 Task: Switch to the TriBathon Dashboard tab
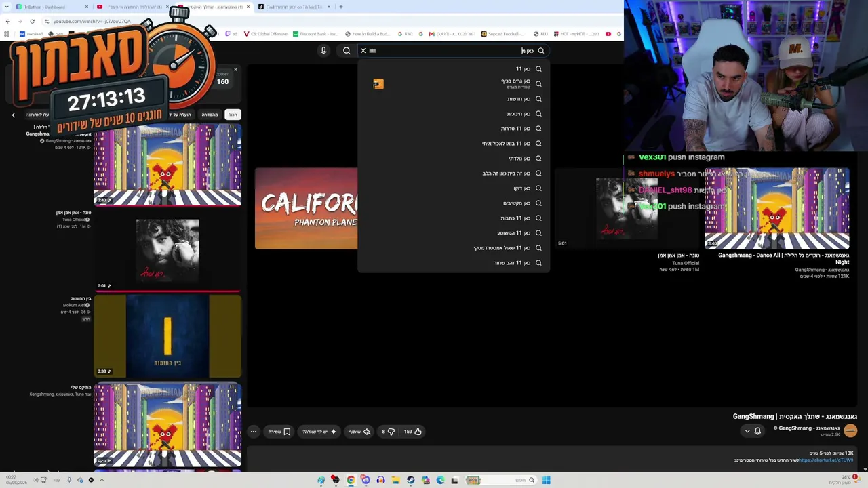[x=52, y=7]
